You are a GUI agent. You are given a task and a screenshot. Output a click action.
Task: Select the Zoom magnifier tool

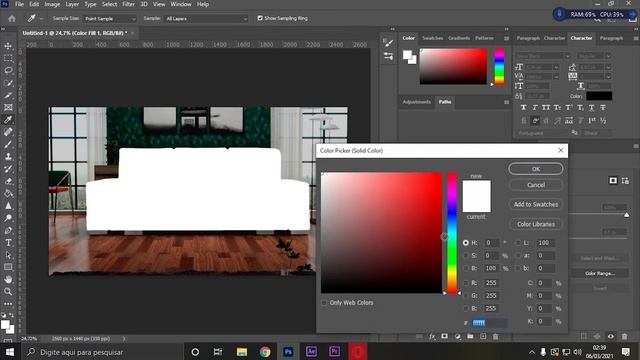[x=8, y=291]
